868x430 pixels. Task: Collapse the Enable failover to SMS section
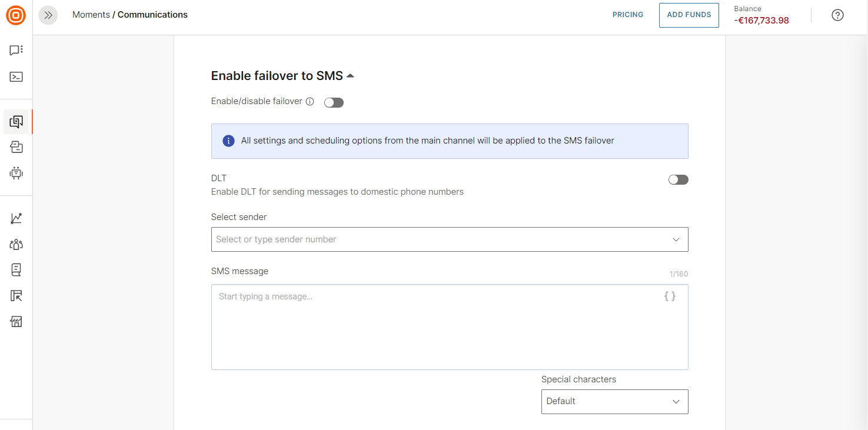point(350,76)
